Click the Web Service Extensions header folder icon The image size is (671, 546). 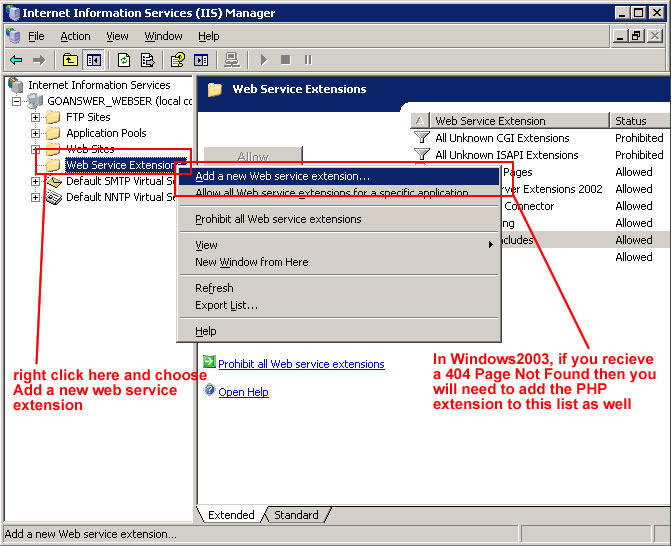click(214, 89)
